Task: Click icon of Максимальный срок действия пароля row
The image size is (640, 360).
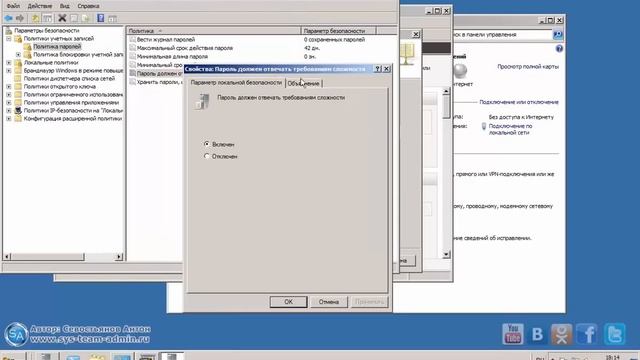Action: coord(132,48)
